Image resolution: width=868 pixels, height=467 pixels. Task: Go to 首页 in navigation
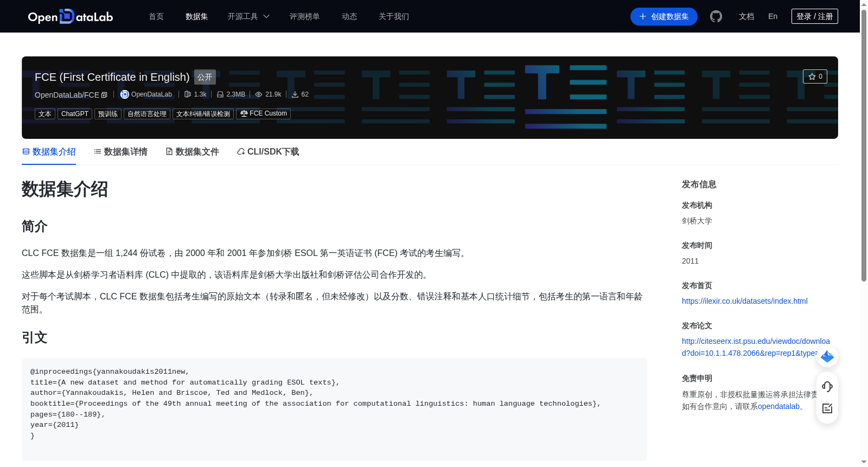tap(156, 16)
